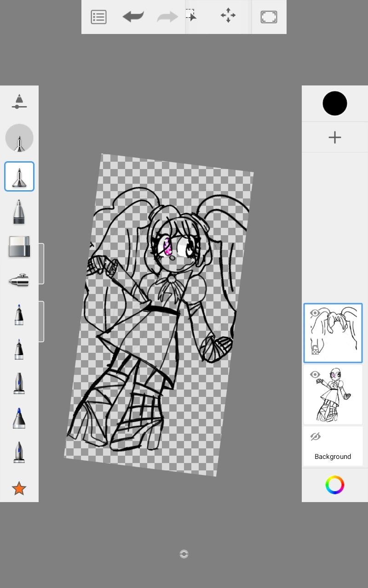Viewport: 368px width, 588px height.
Task: Click the grayed-out redo arrow
Action: click(167, 17)
